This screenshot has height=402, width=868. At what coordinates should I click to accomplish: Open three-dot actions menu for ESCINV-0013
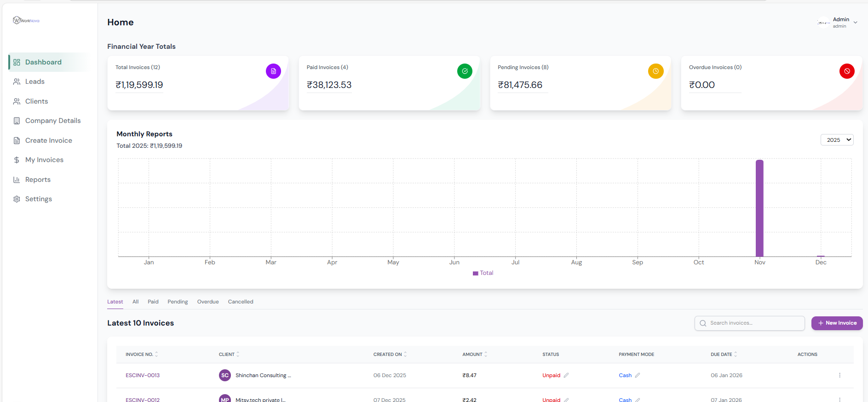pyautogui.click(x=839, y=375)
